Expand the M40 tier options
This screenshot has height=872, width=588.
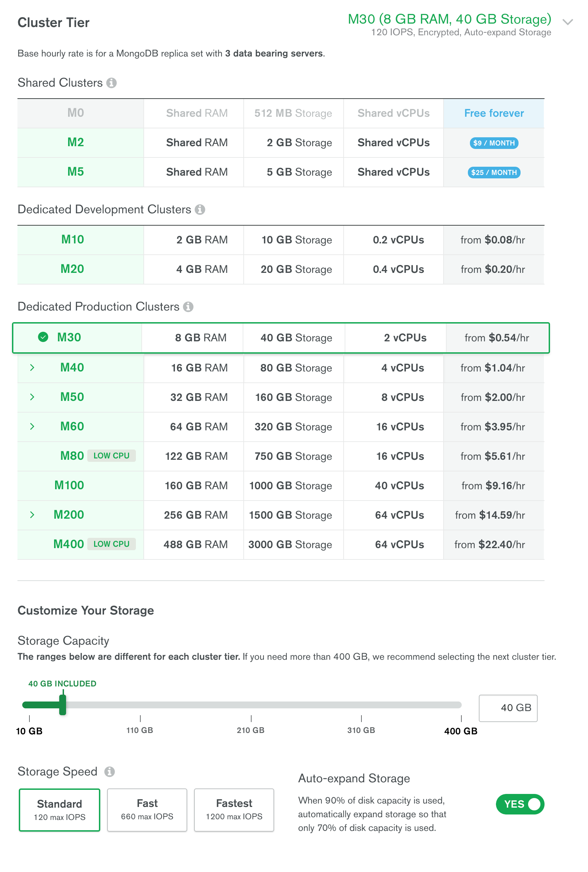coord(32,368)
